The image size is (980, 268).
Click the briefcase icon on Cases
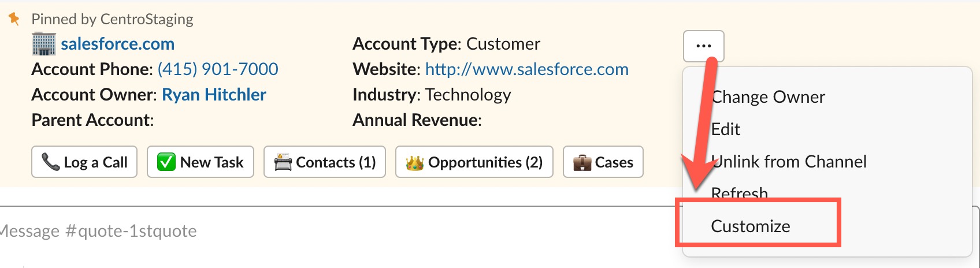point(582,162)
